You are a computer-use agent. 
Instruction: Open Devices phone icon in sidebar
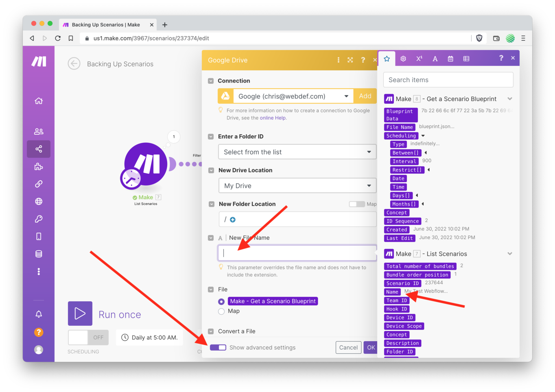[x=39, y=236]
